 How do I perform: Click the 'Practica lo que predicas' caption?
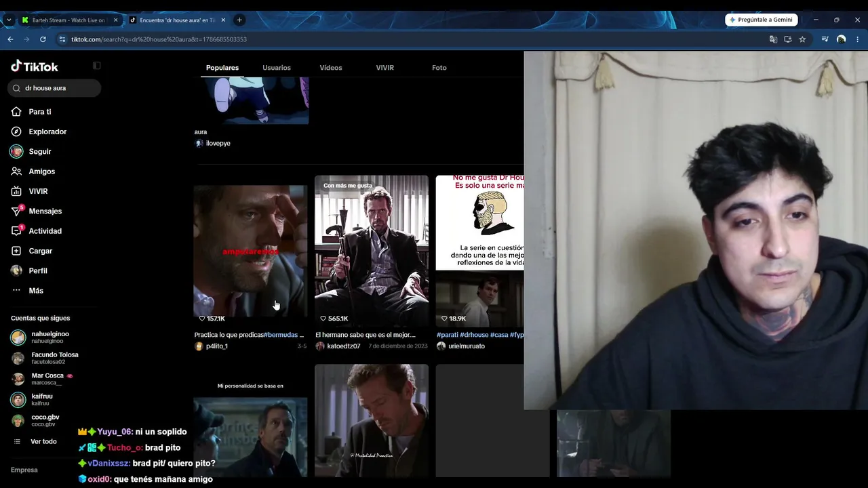[x=229, y=335]
